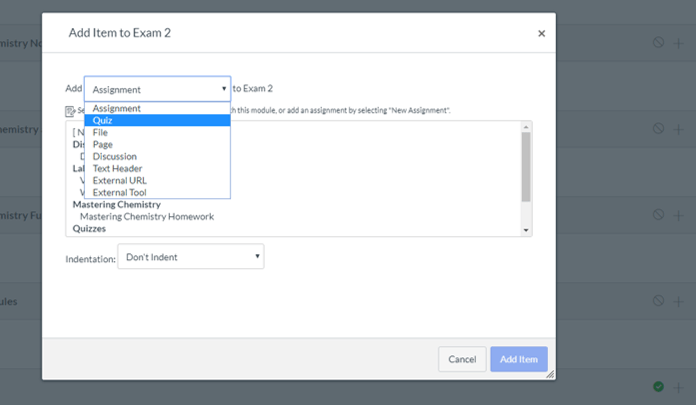696x405 pixels.
Task: Click the small assignment icon below the Add label
Action: [70, 111]
